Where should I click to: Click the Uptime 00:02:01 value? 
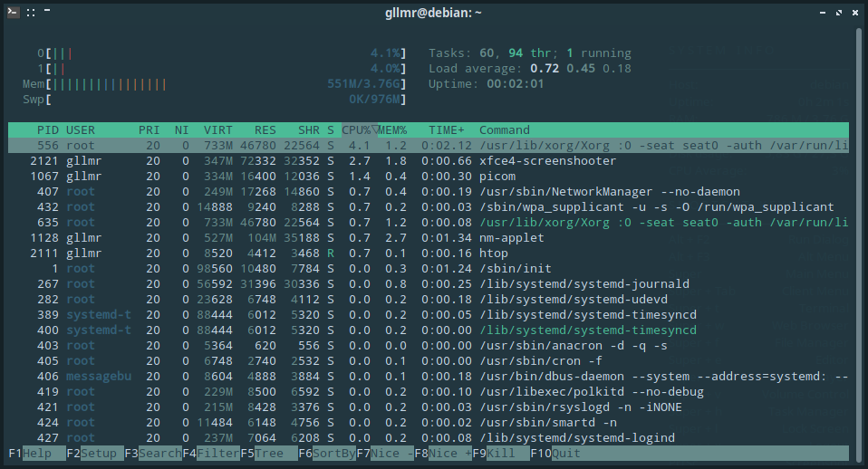point(516,84)
